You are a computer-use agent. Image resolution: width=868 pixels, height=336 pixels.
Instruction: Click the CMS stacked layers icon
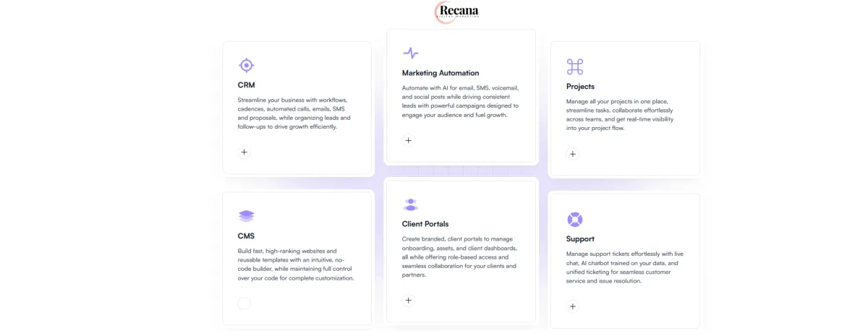pos(246,216)
